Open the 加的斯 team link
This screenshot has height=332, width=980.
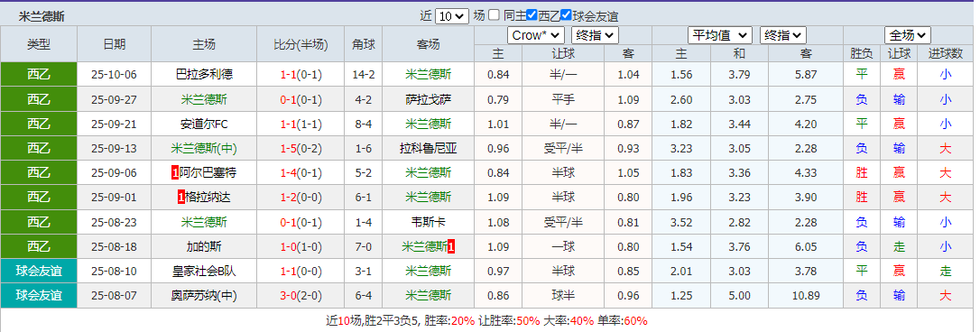tap(204, 247)
